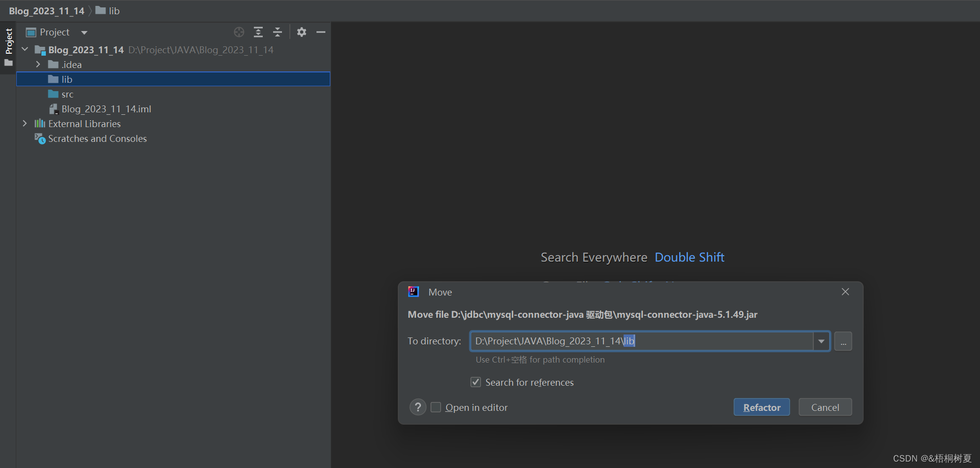Toggle Open in editor checkbox
980x468 pixels.
click(436, 407)
